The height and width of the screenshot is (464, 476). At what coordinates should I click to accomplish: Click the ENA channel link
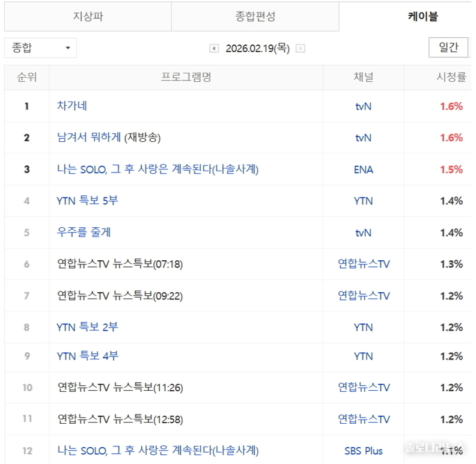tap(363, 169)
